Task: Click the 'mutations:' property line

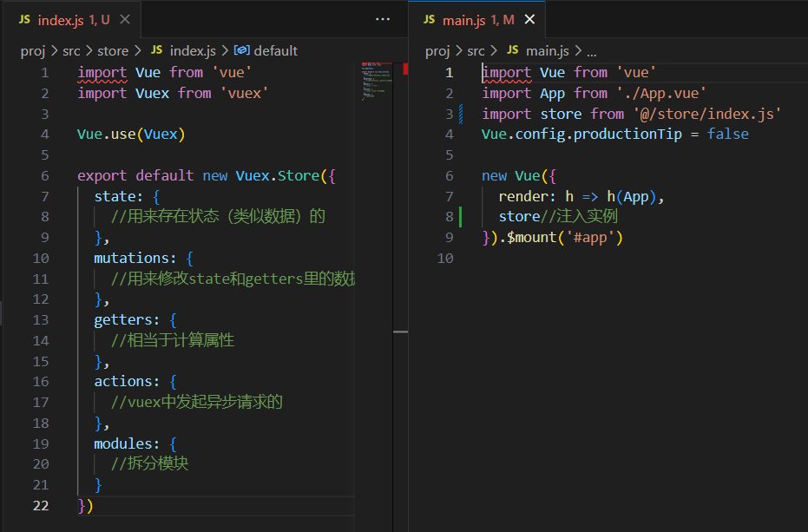Action: (143, 259)
